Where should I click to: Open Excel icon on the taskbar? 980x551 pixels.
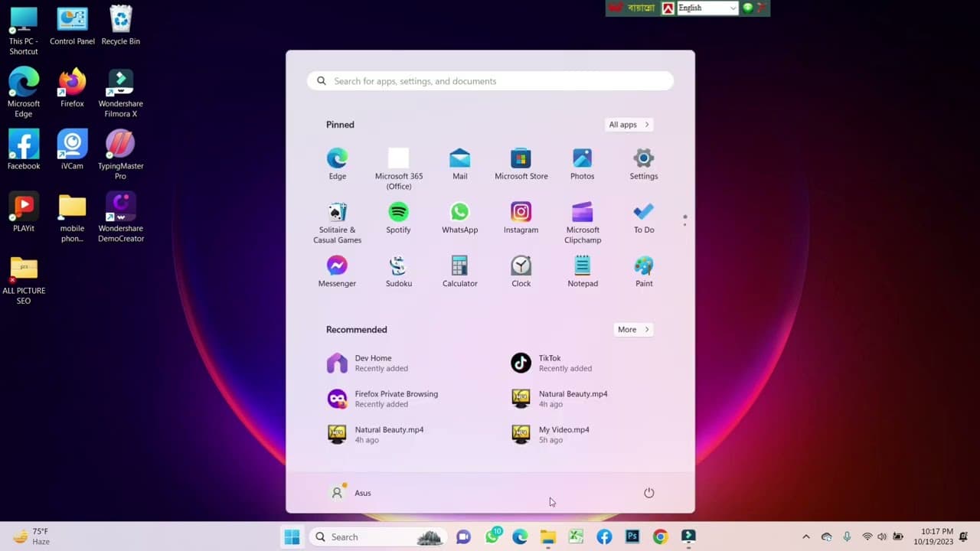pos(576,537)
